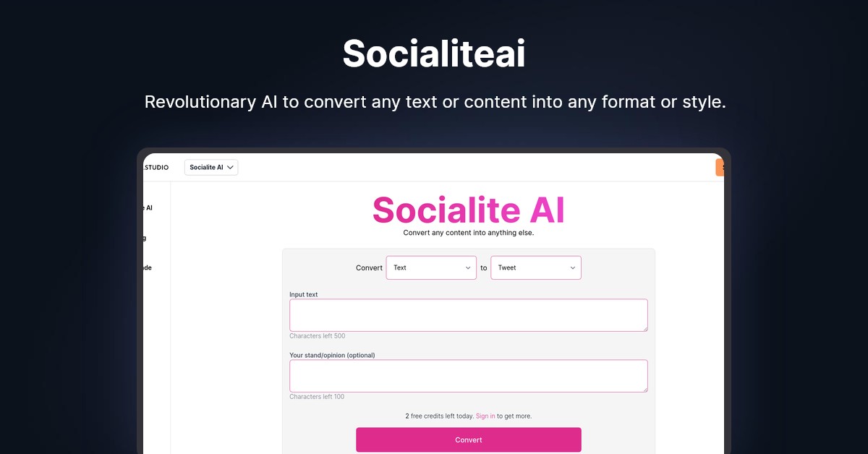Expand the target format dropdown showing Tweet
Image resolution: width=868 pixels, height=454 pixels.
[x=535, y=267]
